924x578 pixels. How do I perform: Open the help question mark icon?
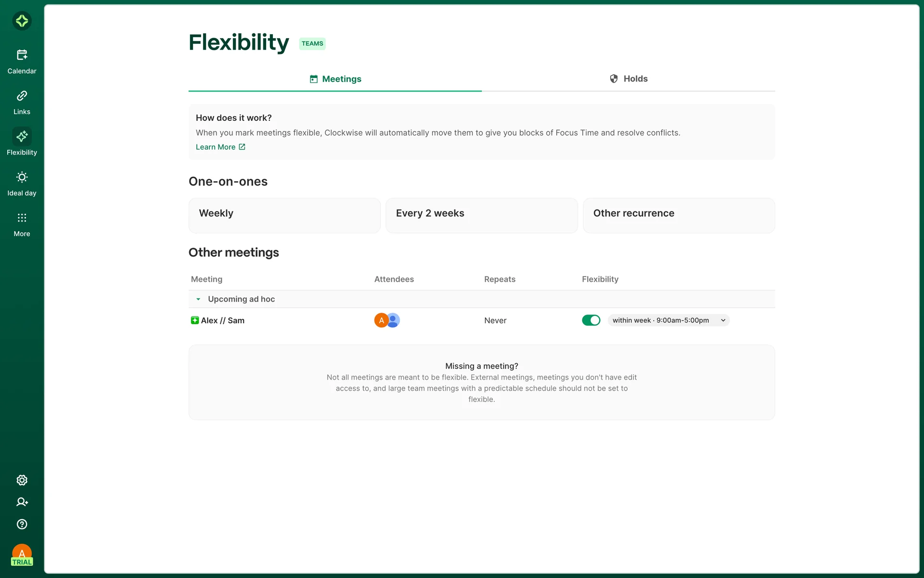point(22,524)
